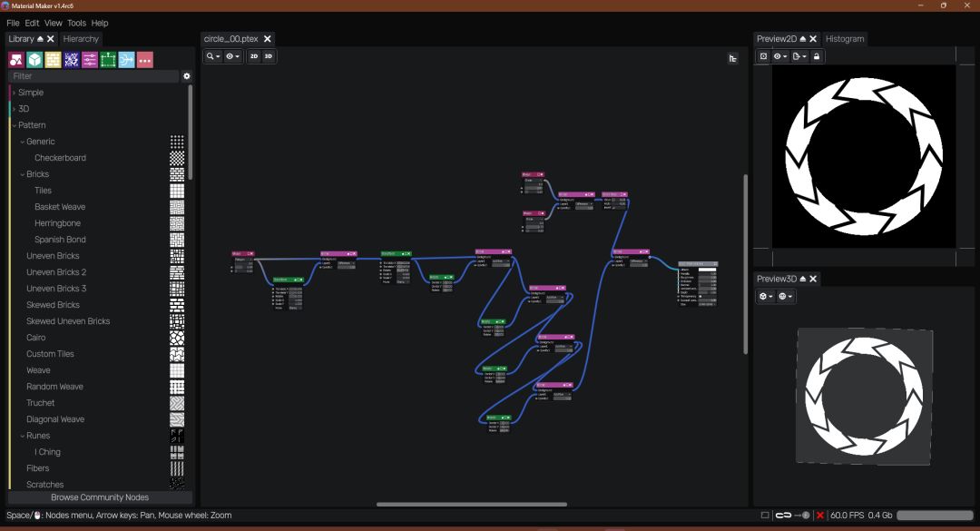This screenshot has height=531, width=980.
Task: Collapse the Generic subcategory
Action: click(23, 142)
